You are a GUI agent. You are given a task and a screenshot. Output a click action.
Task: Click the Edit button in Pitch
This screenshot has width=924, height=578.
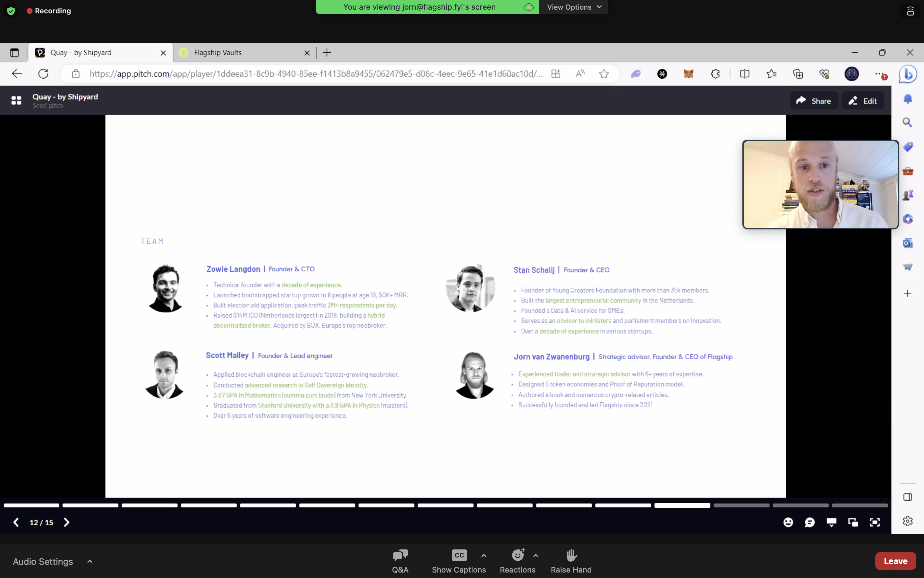(x=862, y=101)
